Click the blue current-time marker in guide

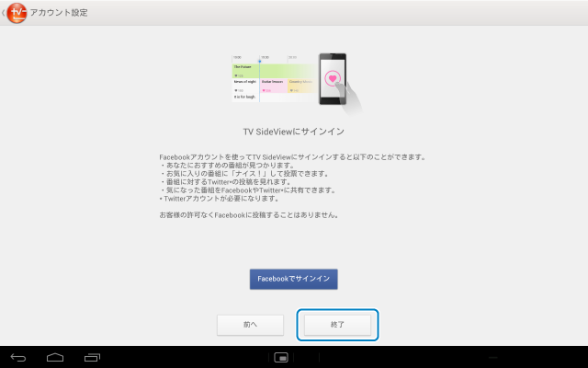click(259, 61)
